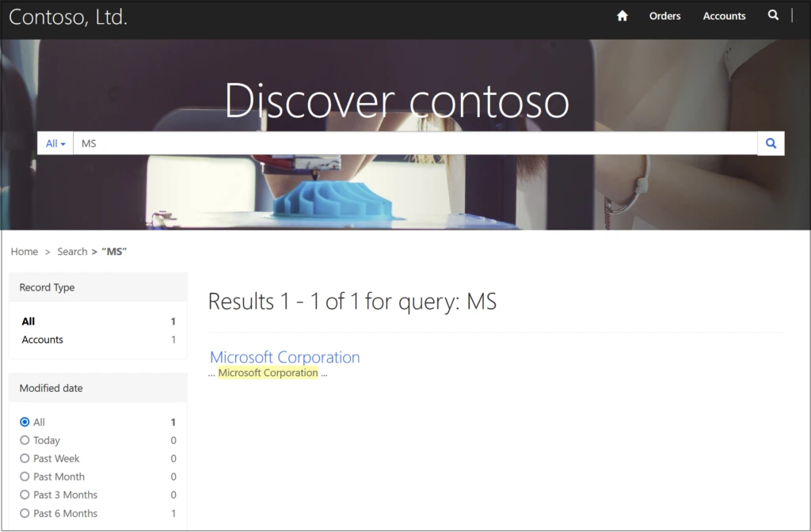Viewport: 811px width, 532px height.
Task: Go to Home breadcrumb link
Action: pyautogui.click(x=25, y=252)
